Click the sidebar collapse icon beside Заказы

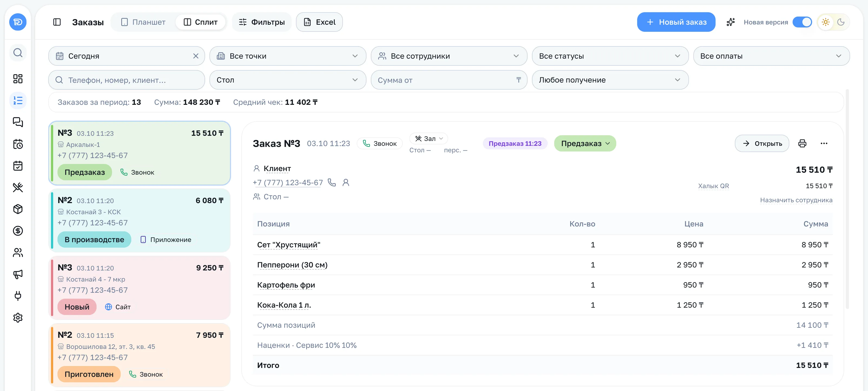[57, 22]
